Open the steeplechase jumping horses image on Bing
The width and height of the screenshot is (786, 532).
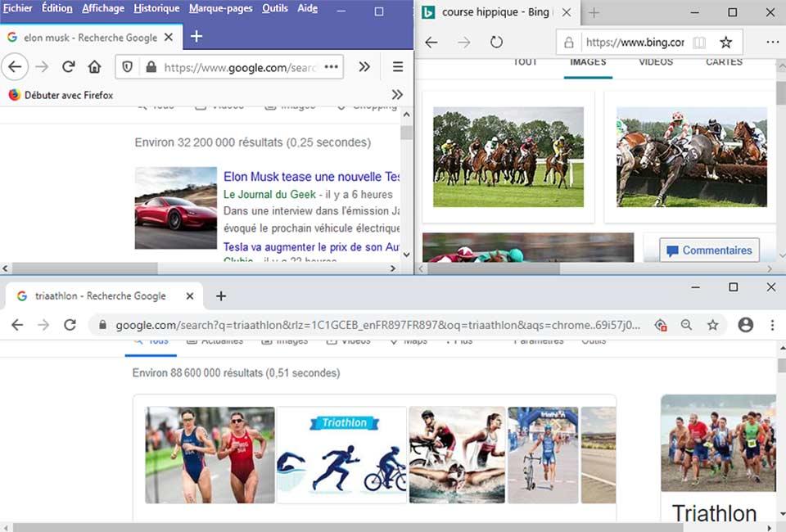tap(692, 157)
